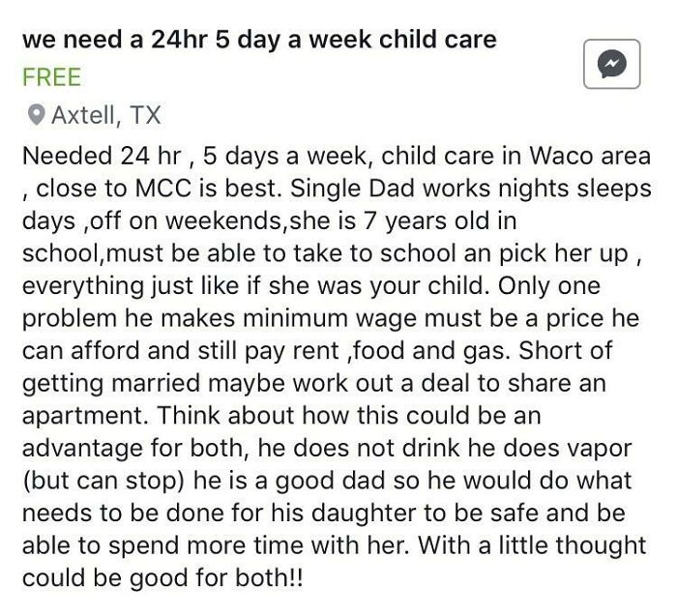Select the Axtell, TX location text
Image resolution: width=677 pixels, height=616 pixels.
point(105,116)
